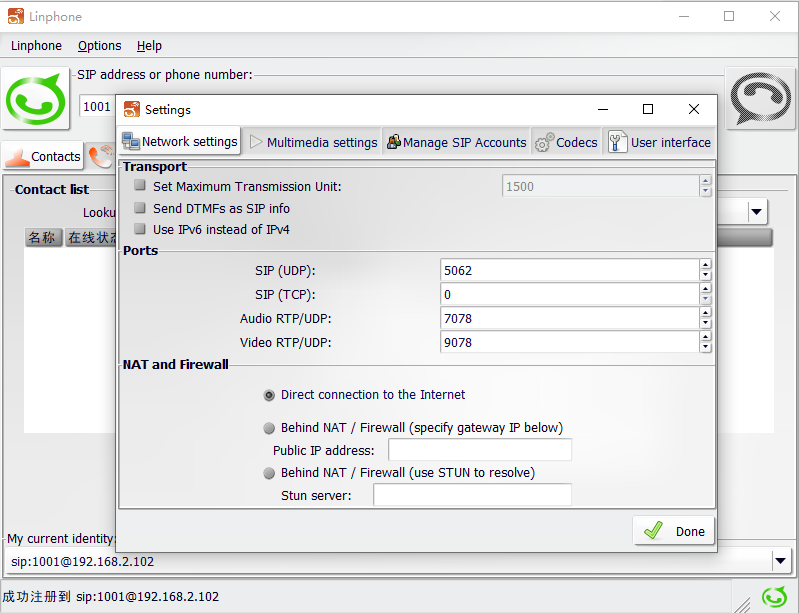The height and width of the screenshot is (613, 799).
Task: Click the Linphone logo in title bar
Action: click(16, 16)
